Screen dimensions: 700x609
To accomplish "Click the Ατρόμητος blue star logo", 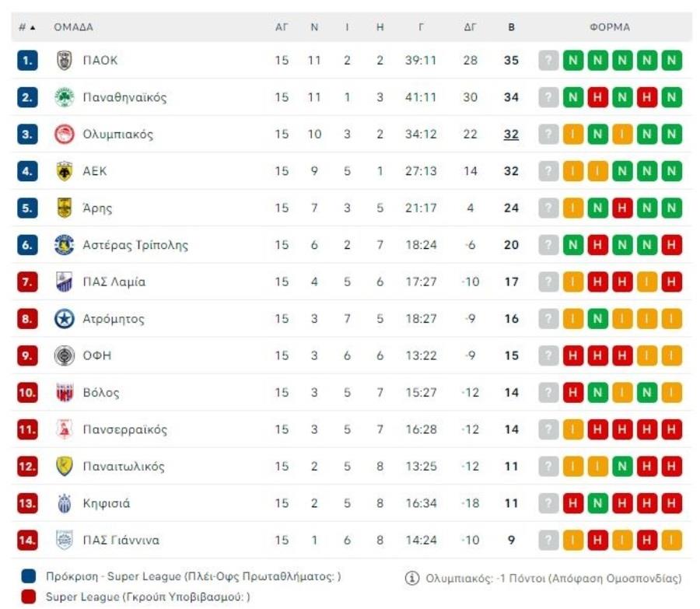I will tap(65, 319).
